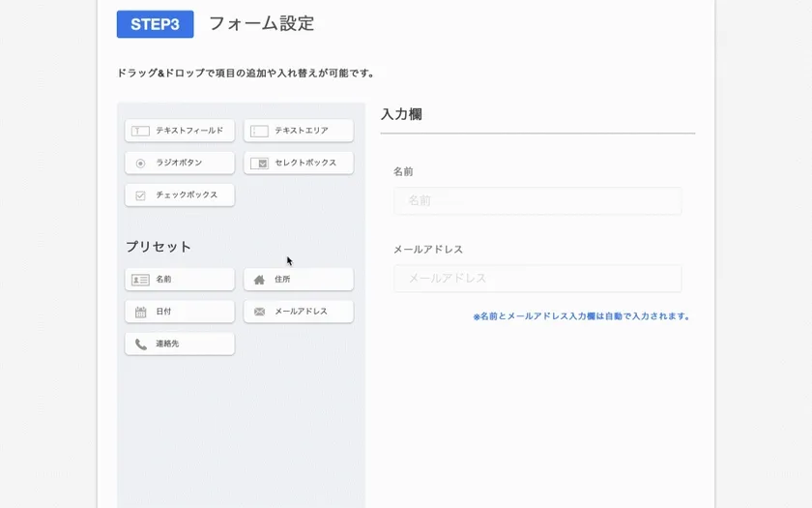Select the 連絡先 preset with phone icon

click(180, 344)
